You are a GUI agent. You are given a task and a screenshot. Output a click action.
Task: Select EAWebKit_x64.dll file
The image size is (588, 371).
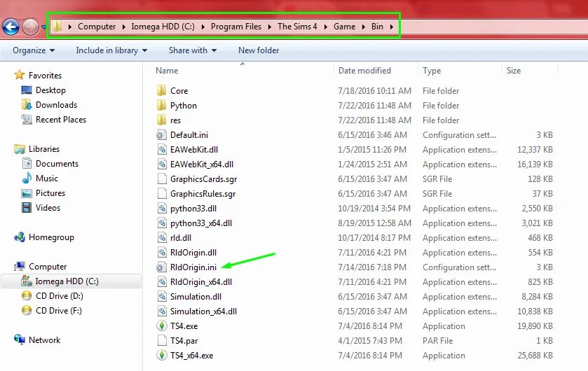[202, 164]
